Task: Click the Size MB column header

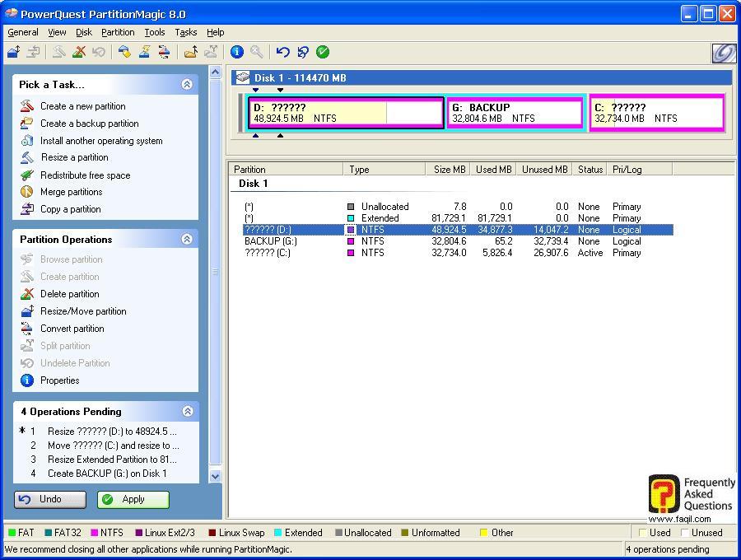Action: pos(450,169)
